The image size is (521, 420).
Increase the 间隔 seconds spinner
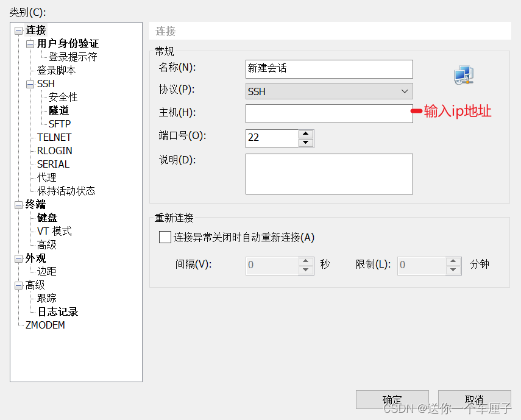tap(306, 261)
